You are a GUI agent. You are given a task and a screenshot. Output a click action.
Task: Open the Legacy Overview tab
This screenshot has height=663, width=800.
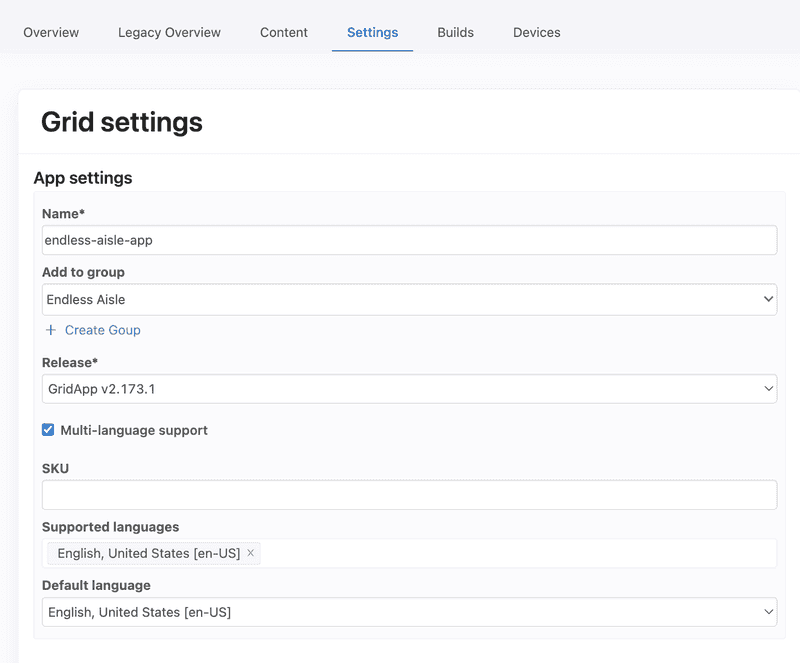point(169,32)
